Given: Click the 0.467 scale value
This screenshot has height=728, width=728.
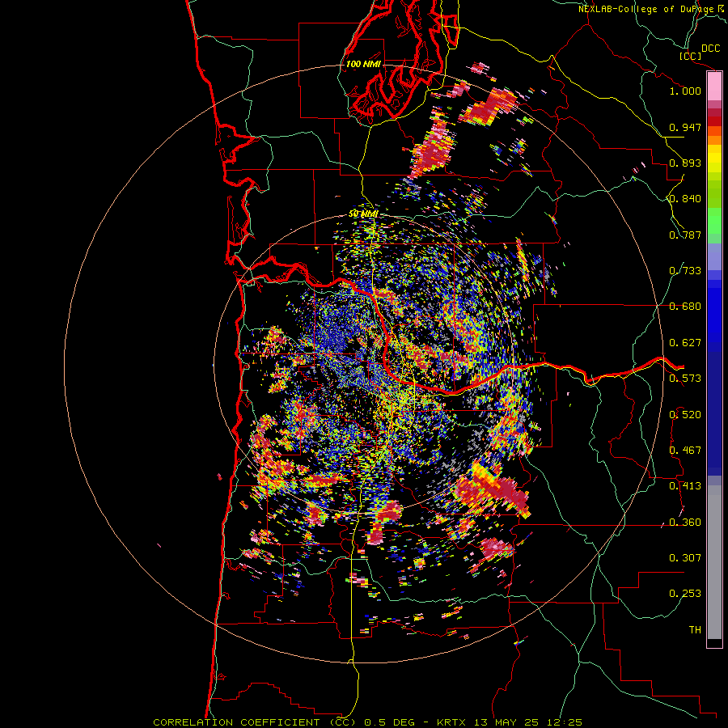Looking at the screenshot, I should tap(685, 451).
